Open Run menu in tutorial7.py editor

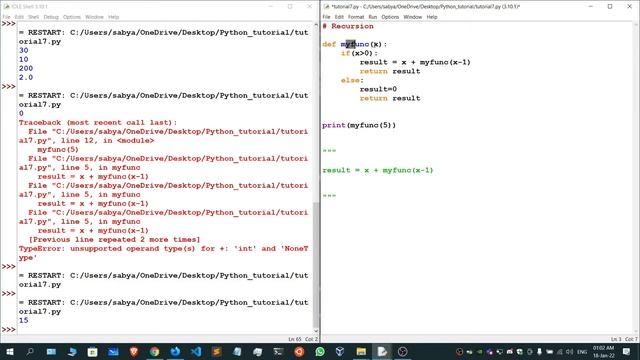pos(373,17)
